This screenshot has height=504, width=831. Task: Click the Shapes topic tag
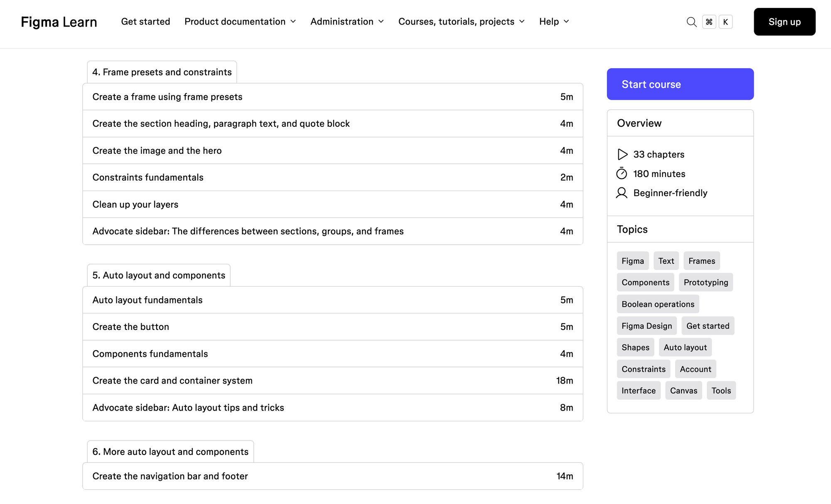636,347
